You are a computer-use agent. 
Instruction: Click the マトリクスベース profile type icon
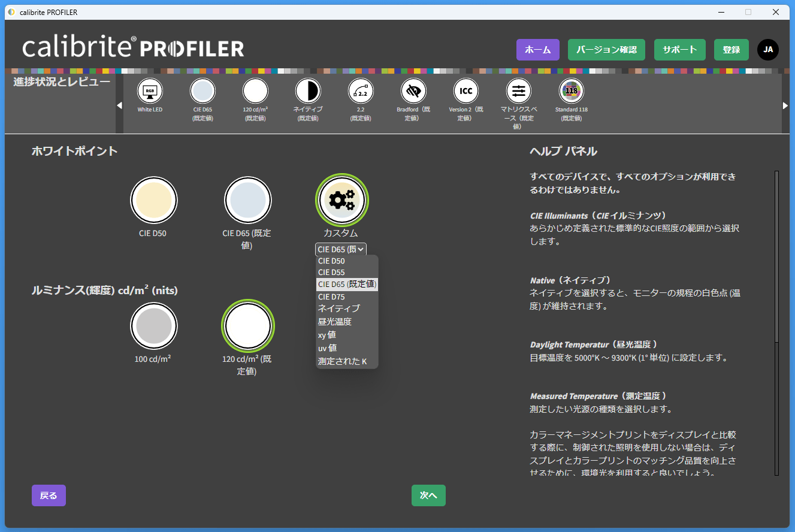click(519, 91)
